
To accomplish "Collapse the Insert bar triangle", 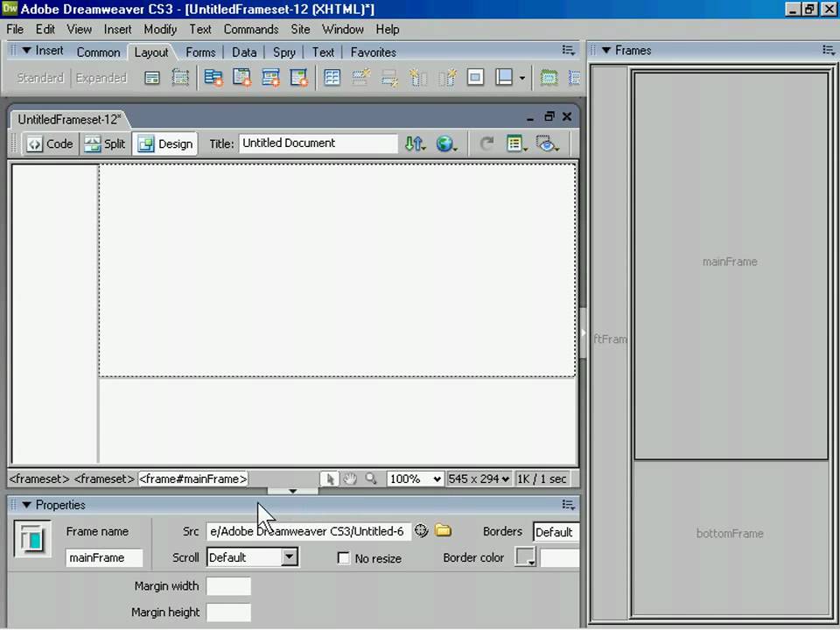I will click(26, 51).
